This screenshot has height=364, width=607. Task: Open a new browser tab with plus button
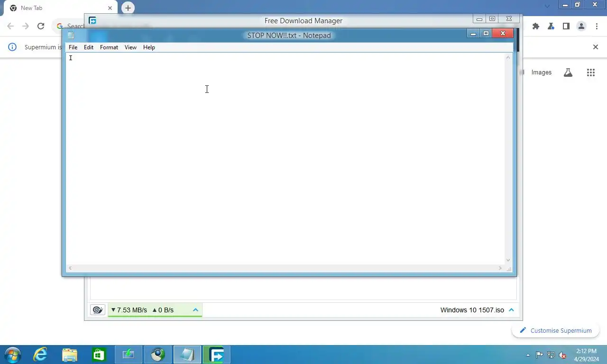128,8
